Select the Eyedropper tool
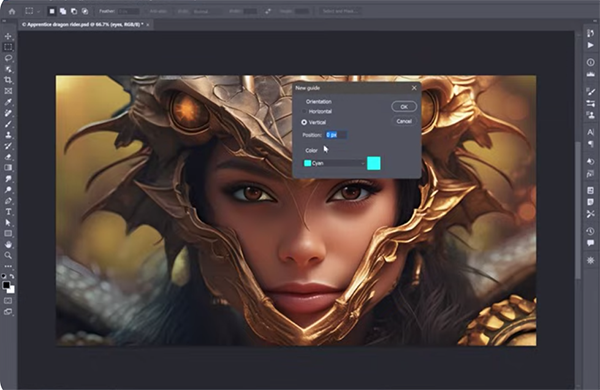The height and width of the screenshot is (390, 600). click(x=8, y=102)
